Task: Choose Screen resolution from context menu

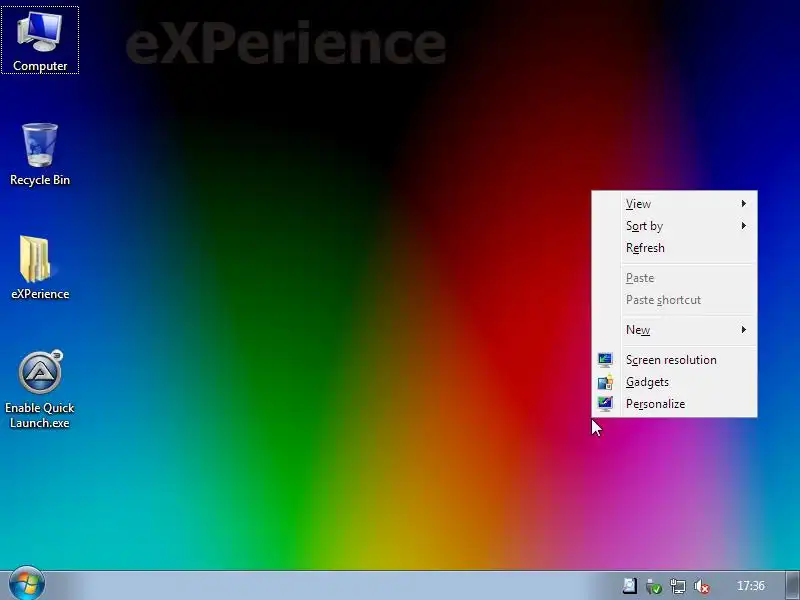Action: (674, 360)
